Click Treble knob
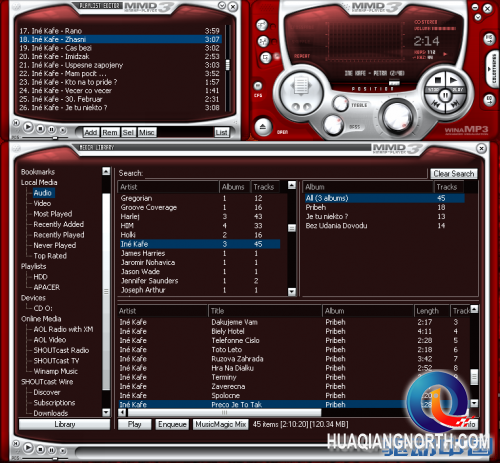 (340, 103)
